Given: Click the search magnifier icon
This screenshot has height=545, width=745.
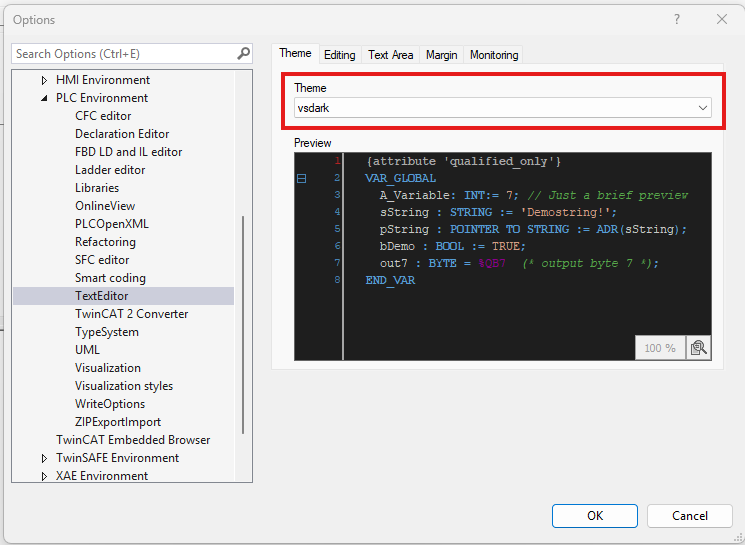Looking at the screenshot, I should 243,54.
